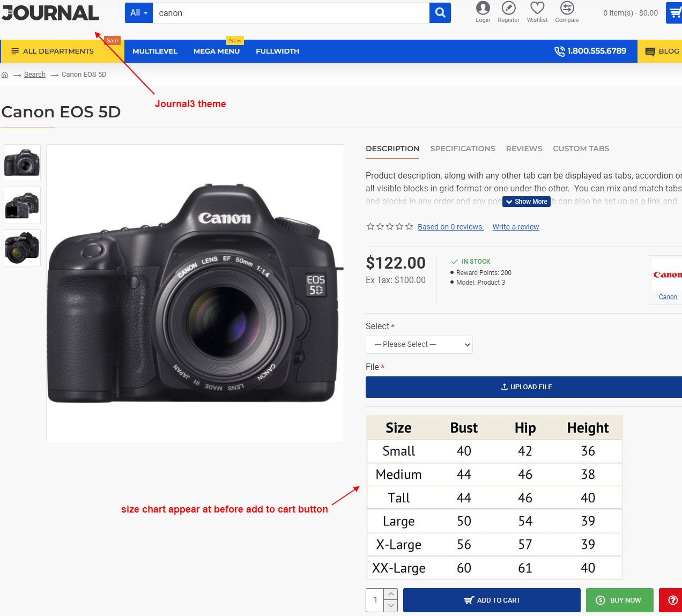Image resolution: width=682 pixels, height=616 pixels.
Task: Click the Register icon
Action: tap(508, 9)
